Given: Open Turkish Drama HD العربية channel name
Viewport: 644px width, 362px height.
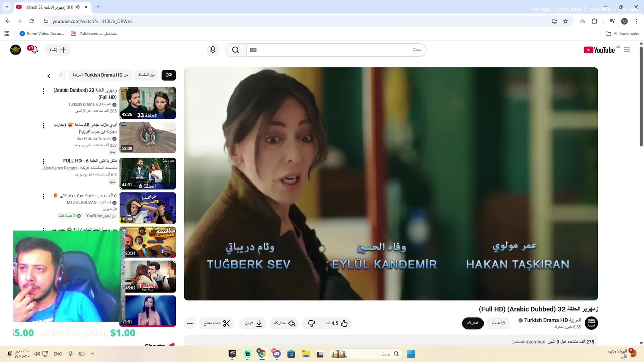Looking at the screenshot, I should click(552, 320).
